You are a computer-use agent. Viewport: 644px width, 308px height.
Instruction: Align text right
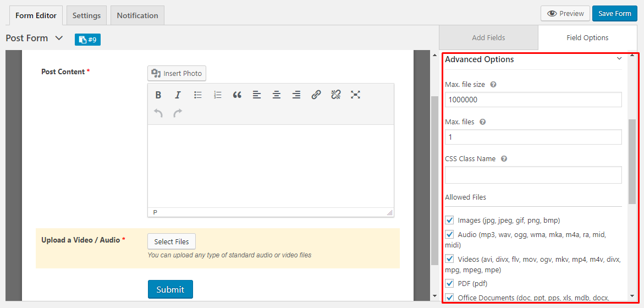(x=296, y=95)
